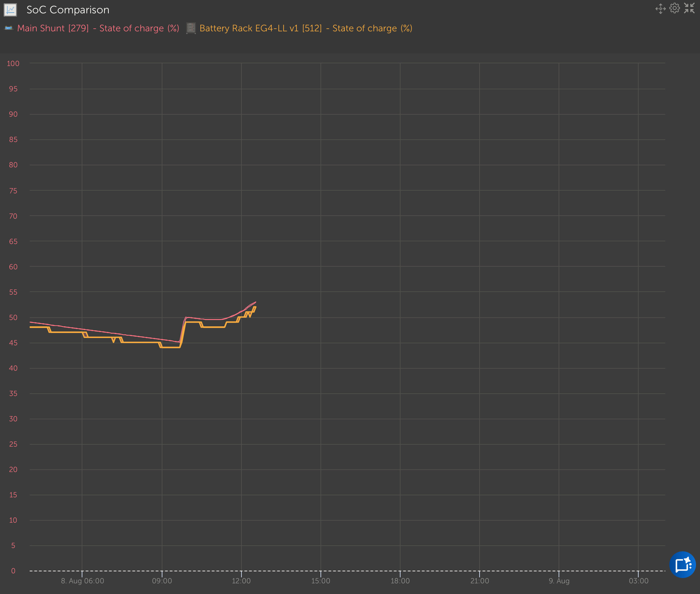Open the blue AI chat assistant button
This screenshot has height=594, width=700.
click(682, 565)
